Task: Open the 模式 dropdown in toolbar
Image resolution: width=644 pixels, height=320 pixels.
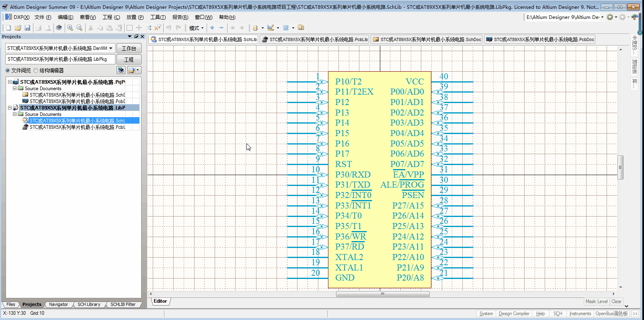Action: [196, 28]
